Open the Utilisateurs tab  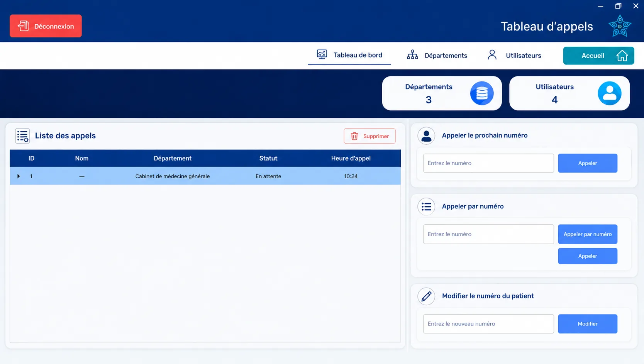(515, 55)
